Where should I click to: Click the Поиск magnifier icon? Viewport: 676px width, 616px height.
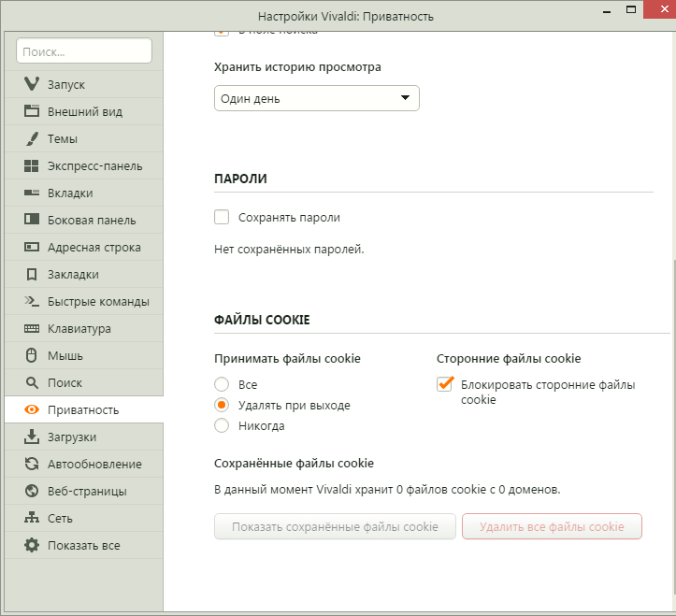[32, 383]
